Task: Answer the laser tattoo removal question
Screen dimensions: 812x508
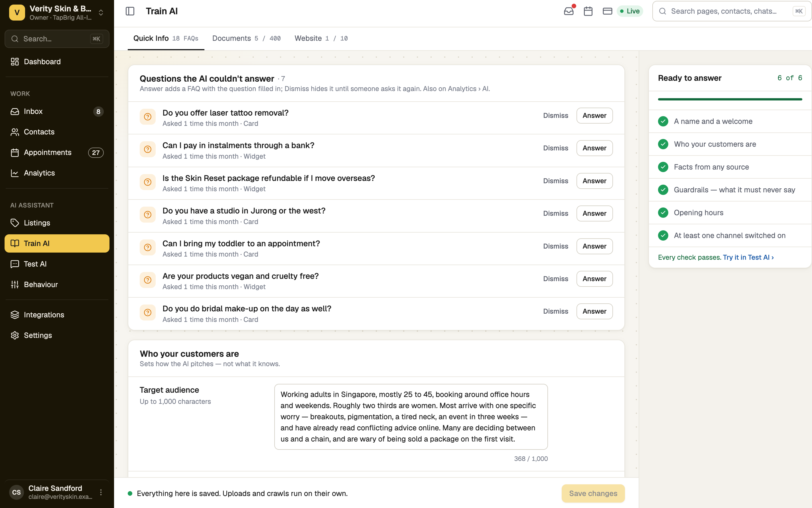Action: pyautogui.click(x=594, y=116)
